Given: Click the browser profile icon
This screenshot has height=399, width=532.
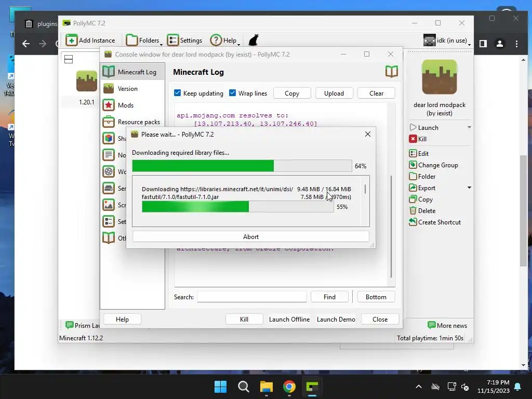Looking at the screenshot, I should (x=500, y=44).
